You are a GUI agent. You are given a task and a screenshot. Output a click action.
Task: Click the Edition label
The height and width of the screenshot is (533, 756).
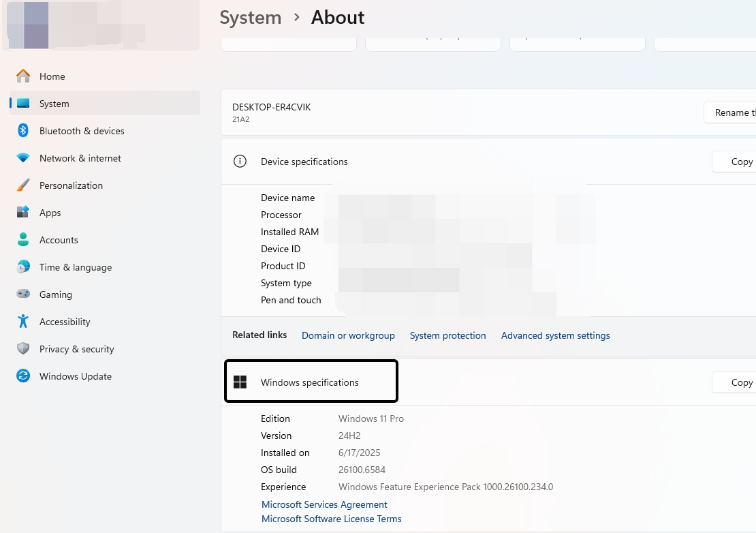click(x=275, y=418)
